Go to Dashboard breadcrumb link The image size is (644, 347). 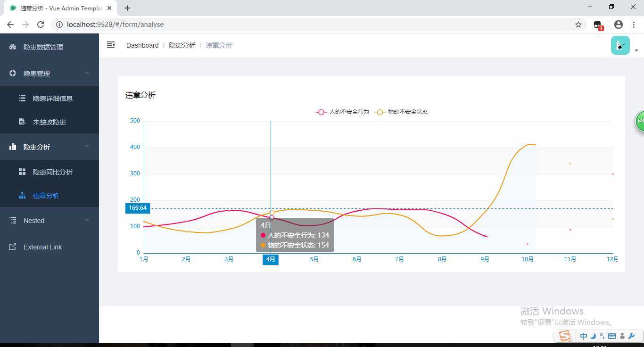coord(142,45)
